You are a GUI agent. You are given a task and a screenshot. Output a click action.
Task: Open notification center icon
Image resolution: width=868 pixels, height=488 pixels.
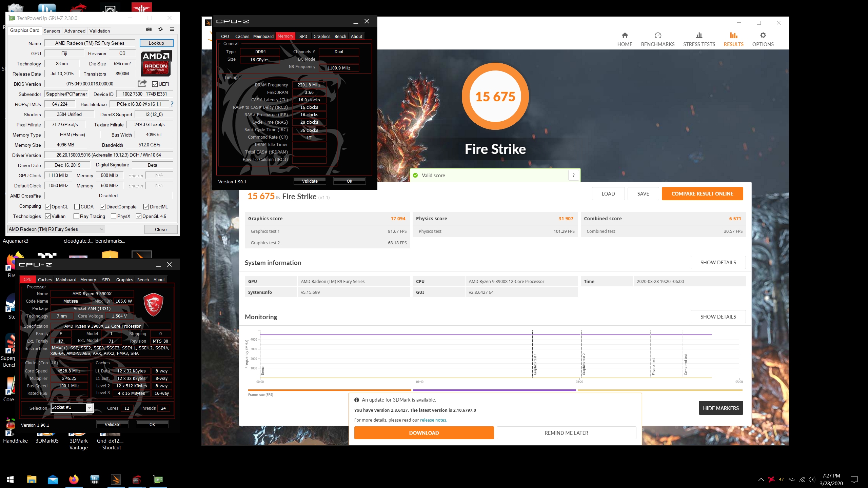pyautogui.click(x=854, y=480)
